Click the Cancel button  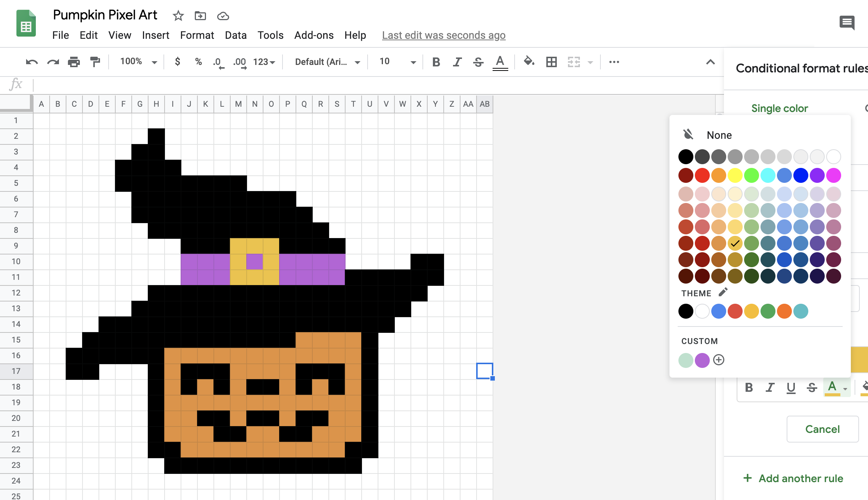(x=822, y=429)
